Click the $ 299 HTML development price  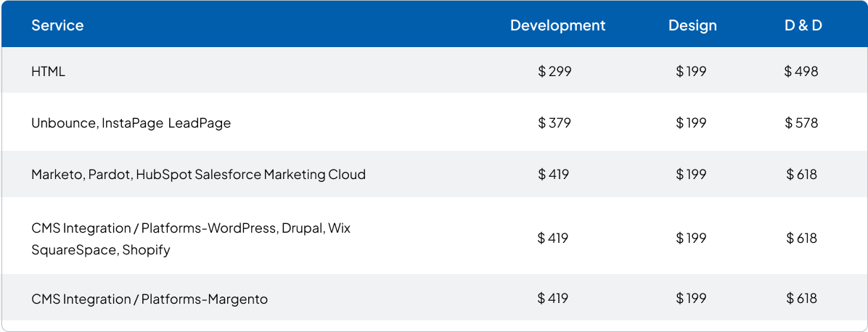click(x=554, y=72)
